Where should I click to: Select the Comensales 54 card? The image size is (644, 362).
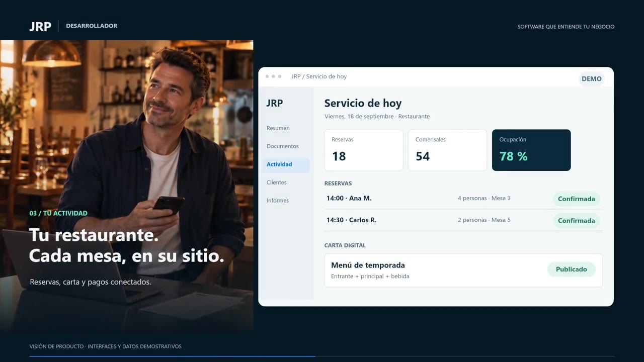448,150
